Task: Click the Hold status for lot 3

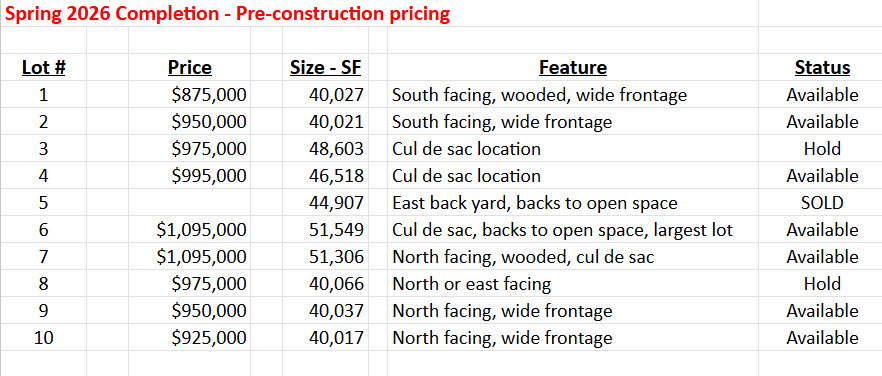Action: tap(822, 149)
